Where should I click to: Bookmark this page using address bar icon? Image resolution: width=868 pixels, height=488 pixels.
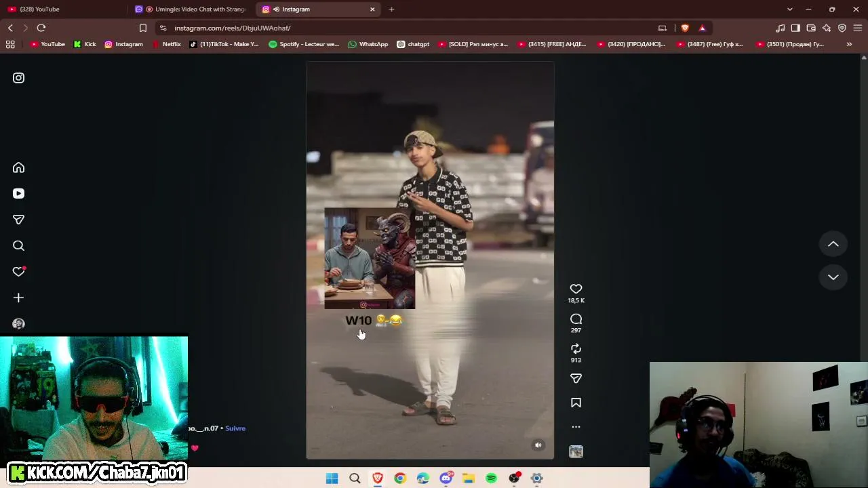coord(143,28)
